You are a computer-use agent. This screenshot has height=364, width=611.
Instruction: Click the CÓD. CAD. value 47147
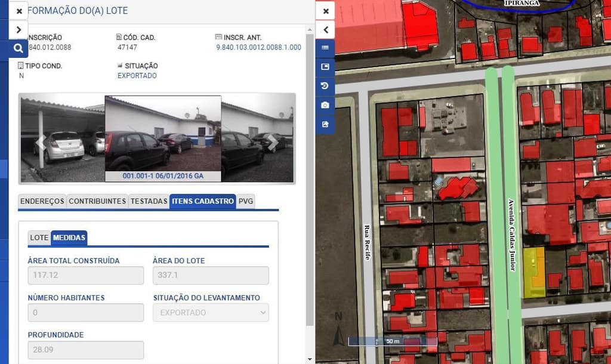128,47
